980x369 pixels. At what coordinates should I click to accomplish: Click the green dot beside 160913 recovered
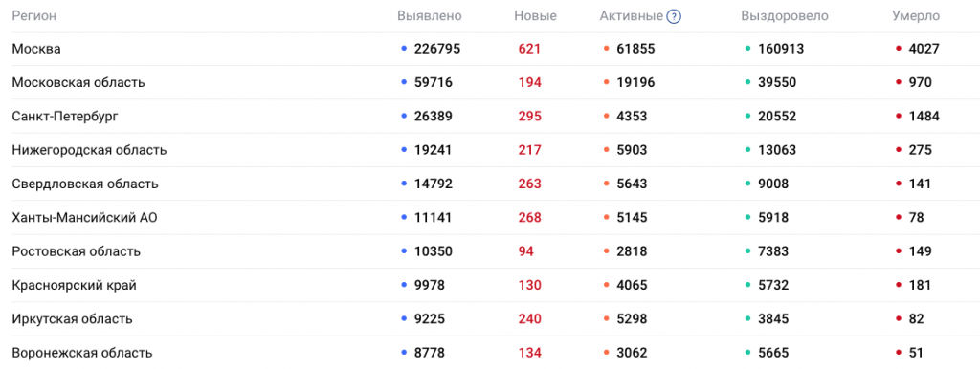point(748,49)
